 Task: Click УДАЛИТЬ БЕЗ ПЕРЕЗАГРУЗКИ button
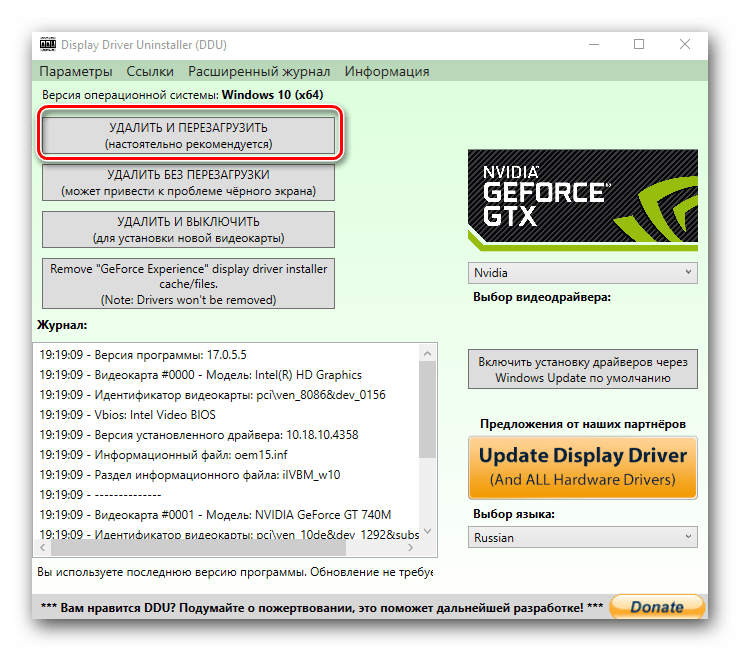coord(188,182)
